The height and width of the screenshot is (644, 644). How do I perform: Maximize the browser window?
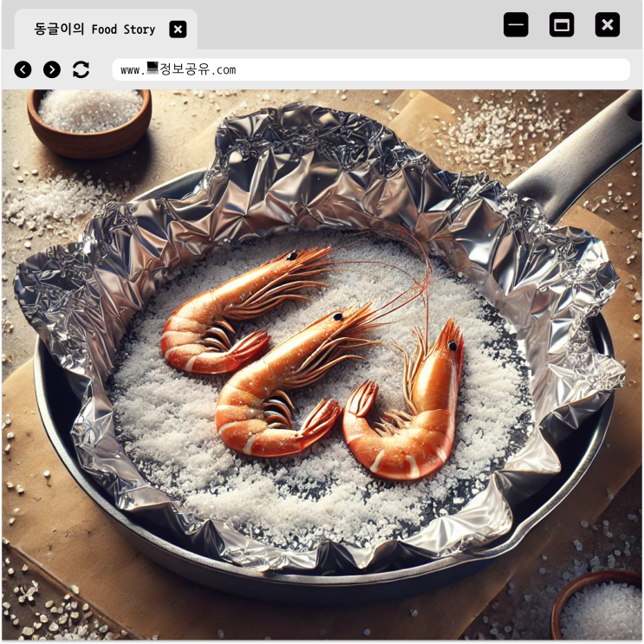pos(562,24)
